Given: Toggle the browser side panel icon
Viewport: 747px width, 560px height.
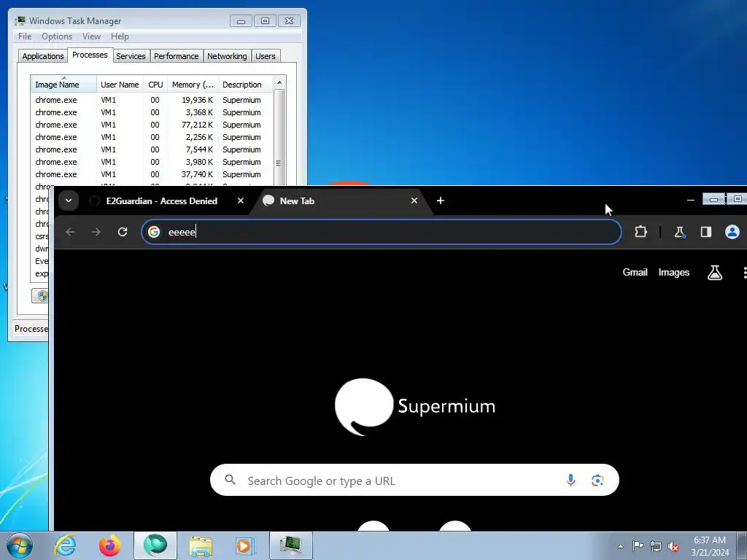Looking at the screenshot, I should [x=706, y=232].
